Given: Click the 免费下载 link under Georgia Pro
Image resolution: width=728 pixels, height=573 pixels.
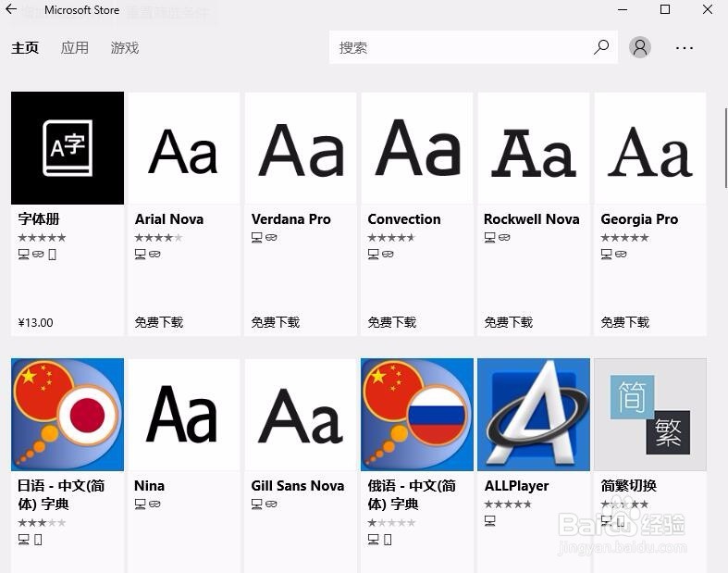Looking at the screenshot, I should [x=625, y=322].
